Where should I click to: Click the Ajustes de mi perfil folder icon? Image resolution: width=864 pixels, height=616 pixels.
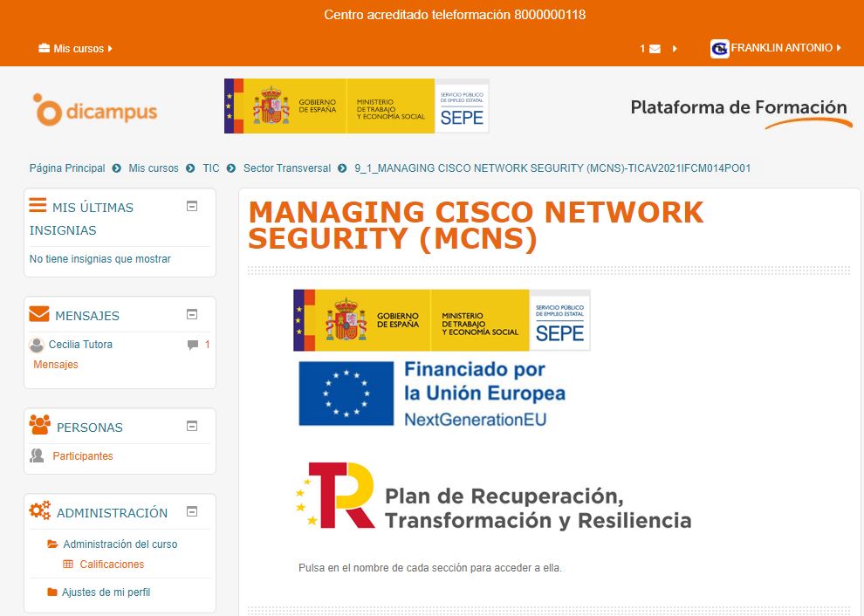(x=52, y=592)
